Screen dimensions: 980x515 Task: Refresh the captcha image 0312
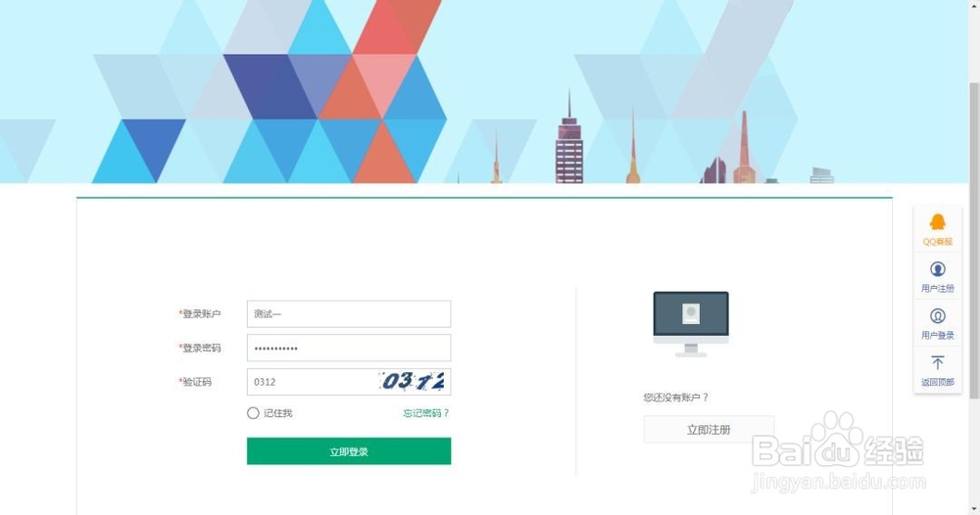(x=413, y=382)
